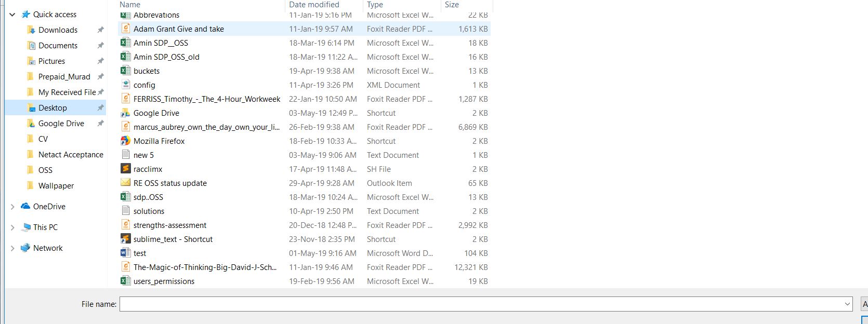Screen dimensions: 868x324
Task: Click the sdp..OSS Excel file icon
Action: click(x=125, y=197)
